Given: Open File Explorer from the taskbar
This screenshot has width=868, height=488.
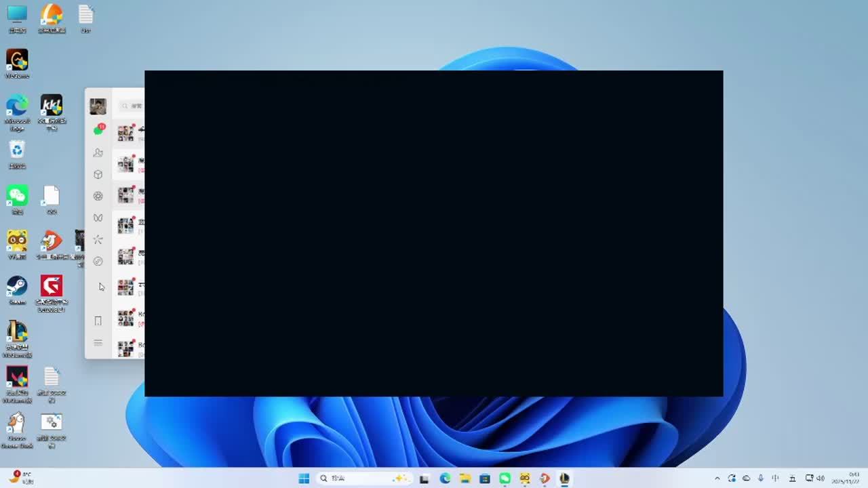Looking at the screenshot, I should (x=465, y=479).
